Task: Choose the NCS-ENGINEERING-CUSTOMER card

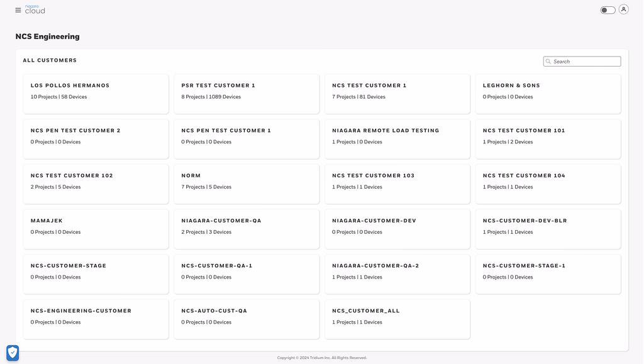Action: pyautogui.click(x=96, y=320)
